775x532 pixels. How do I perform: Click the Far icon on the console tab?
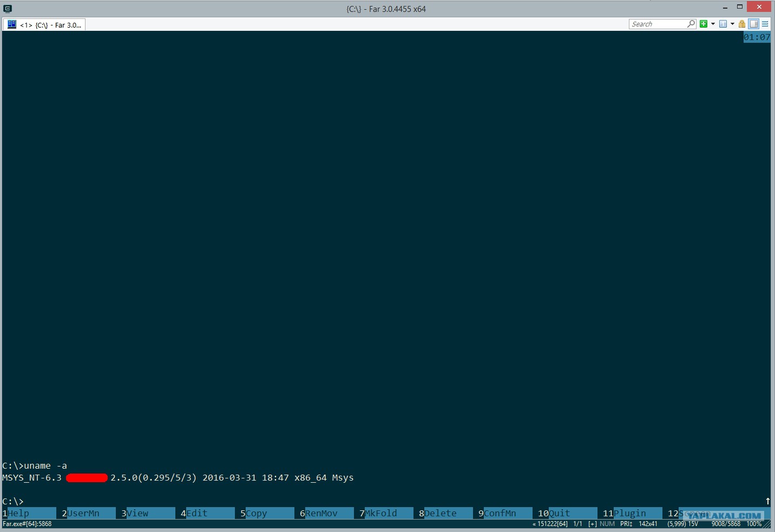[x=12, y=24]
